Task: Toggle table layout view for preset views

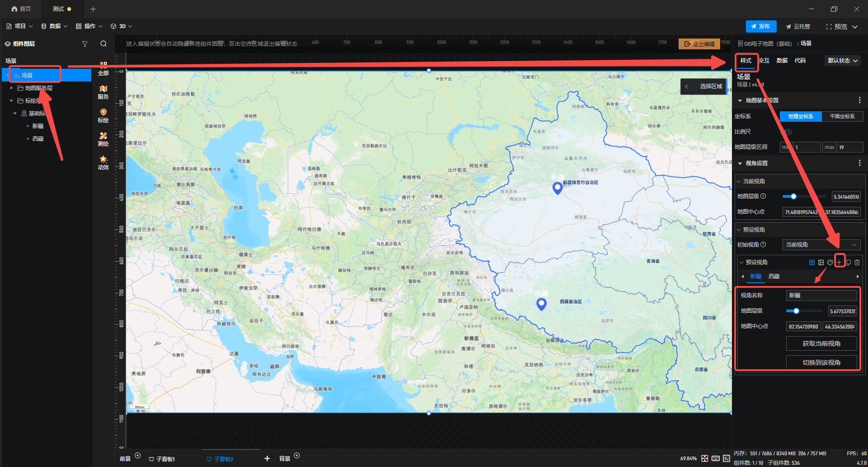Action: tap(812, 262)
